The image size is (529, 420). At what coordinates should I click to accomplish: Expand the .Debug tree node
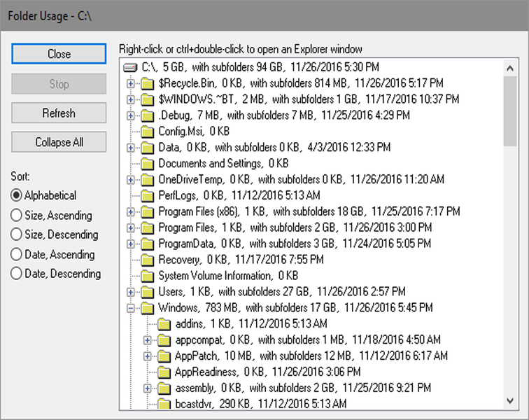pos(131,115)
